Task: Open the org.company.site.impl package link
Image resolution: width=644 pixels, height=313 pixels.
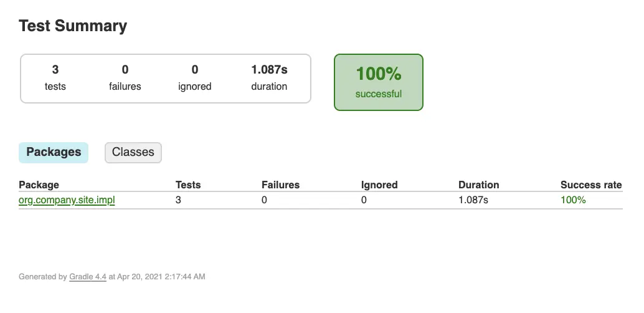Action: 67,200
